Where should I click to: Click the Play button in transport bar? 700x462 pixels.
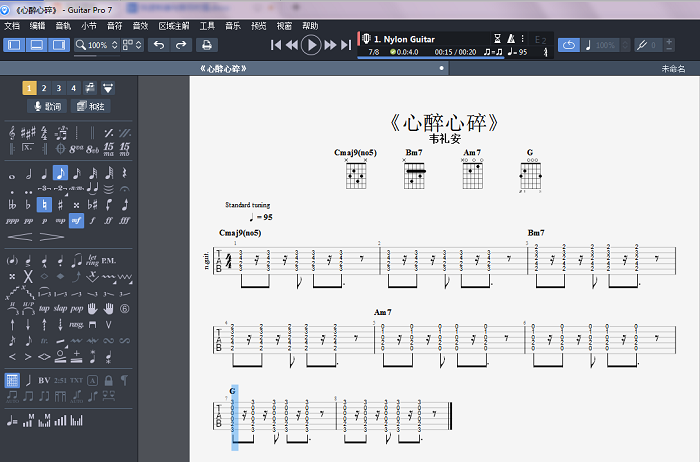[x=311, y=45]
